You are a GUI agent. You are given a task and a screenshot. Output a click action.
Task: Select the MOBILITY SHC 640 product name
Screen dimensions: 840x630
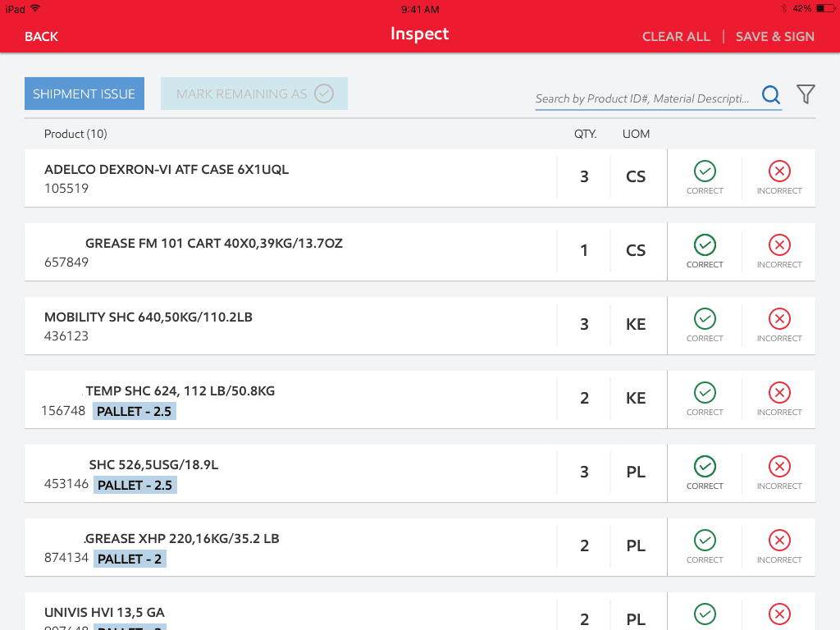click(148, 317)
